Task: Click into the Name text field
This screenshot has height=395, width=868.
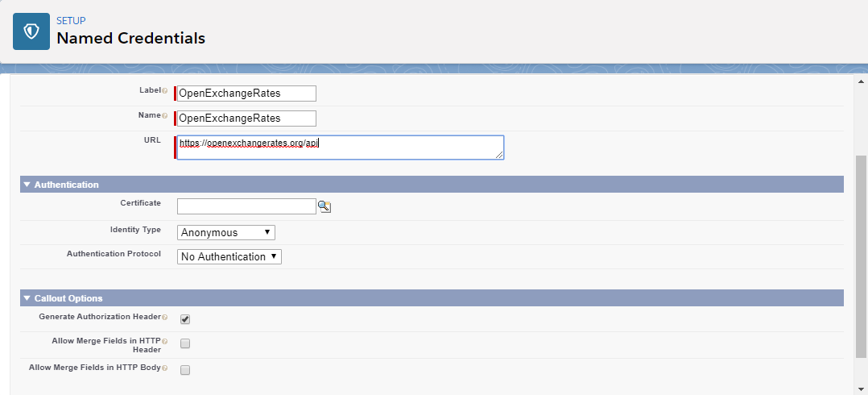Action: (x=247, y=118)
